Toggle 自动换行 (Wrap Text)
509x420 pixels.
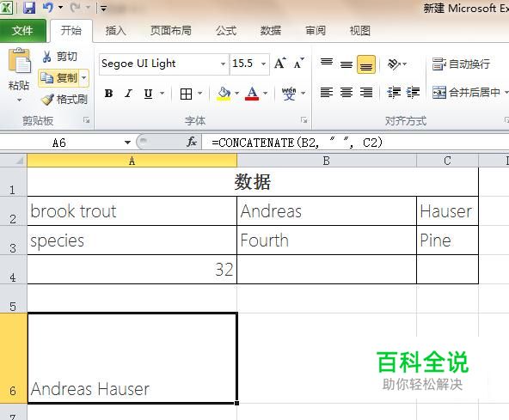pos(461,64)
